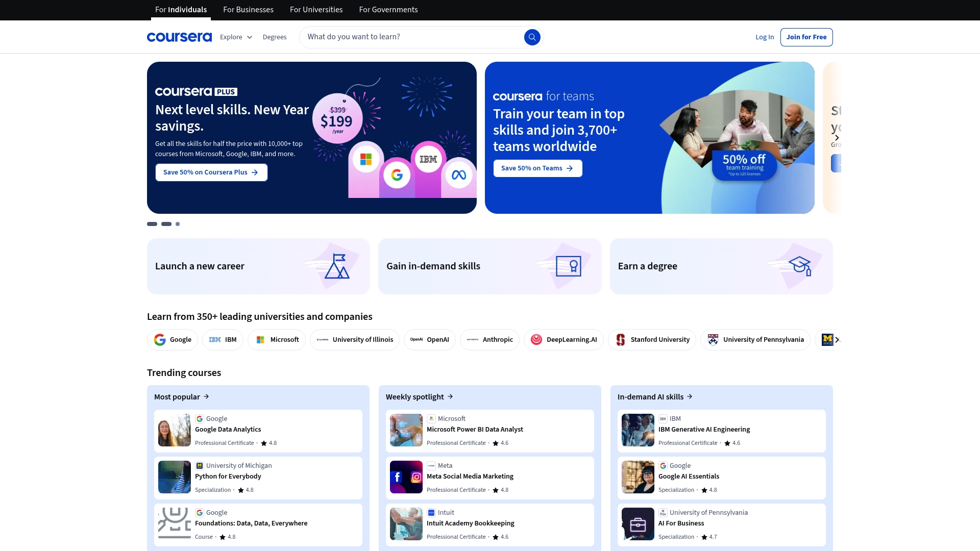The image size is (980, 551).
Task: Switch to the For Governments tab
Action: tap(388, 10)
